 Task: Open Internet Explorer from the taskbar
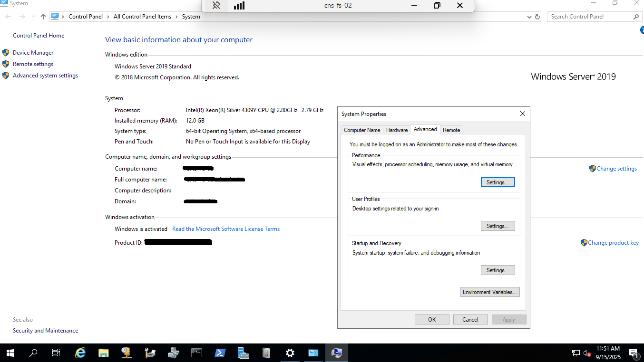pyautogui.click(x=80, y=353)
